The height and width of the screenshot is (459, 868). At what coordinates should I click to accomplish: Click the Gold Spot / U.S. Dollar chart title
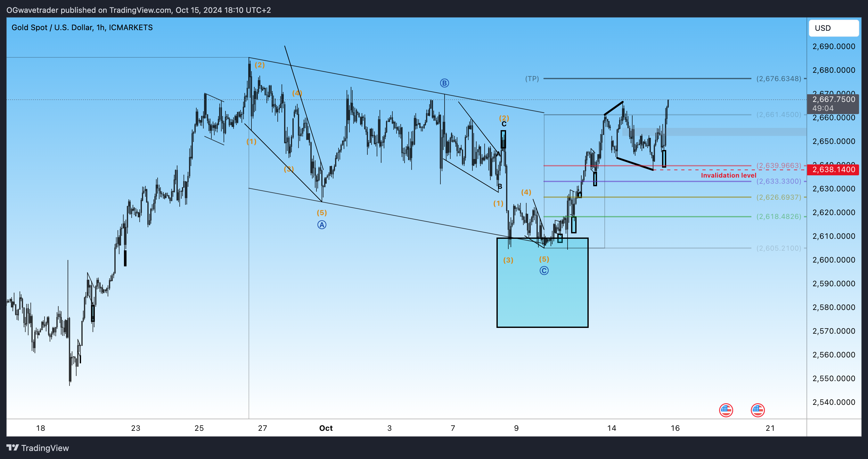[x=82, y=27]
